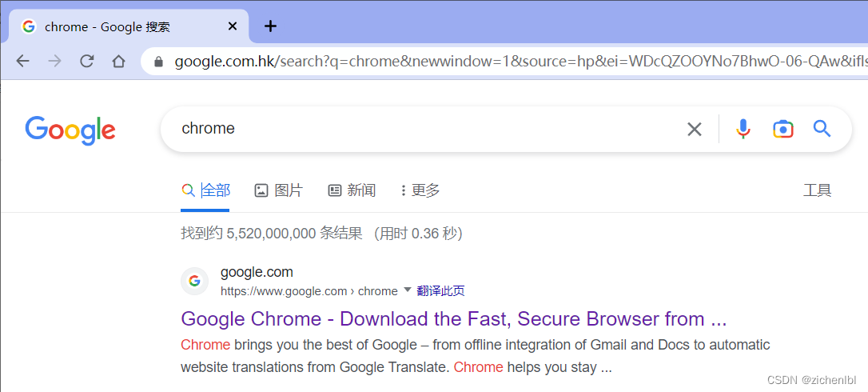Viewport: 868px width, 392px height.
Task: Open result options arrow beside chrome URL
Action: tap(408, 290)
